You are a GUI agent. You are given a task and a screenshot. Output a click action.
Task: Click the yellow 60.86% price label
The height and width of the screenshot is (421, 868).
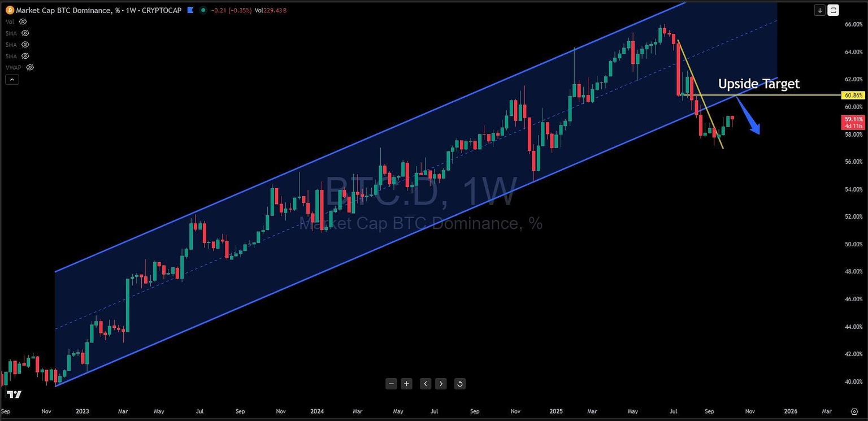pyautogui.click(x=853, y=95)
